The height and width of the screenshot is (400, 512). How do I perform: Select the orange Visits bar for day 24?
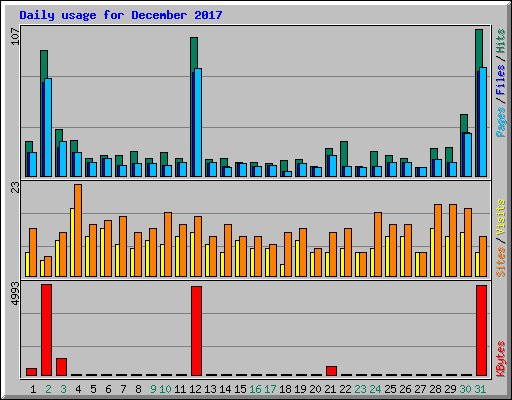coord(378,244)
